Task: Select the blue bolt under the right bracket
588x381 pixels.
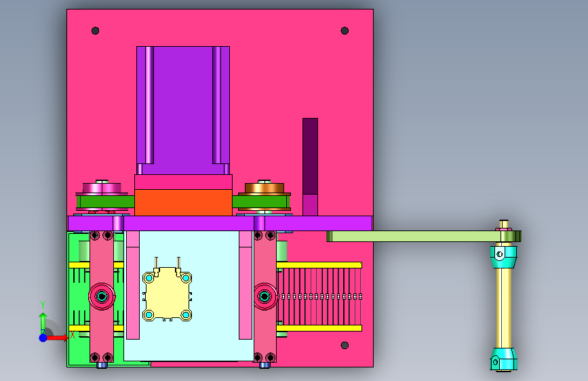Action: [x=264, y=365]
